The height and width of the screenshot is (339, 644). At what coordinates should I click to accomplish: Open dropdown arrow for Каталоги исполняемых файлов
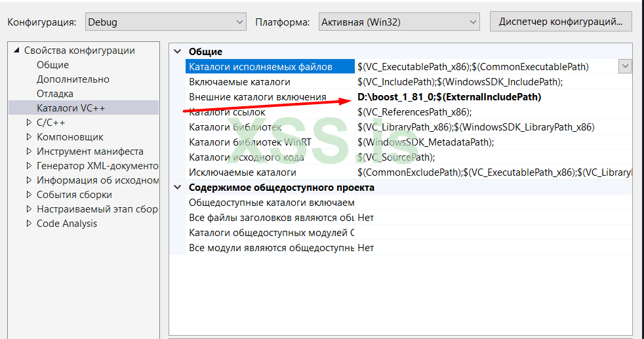[x=625, y=66]
